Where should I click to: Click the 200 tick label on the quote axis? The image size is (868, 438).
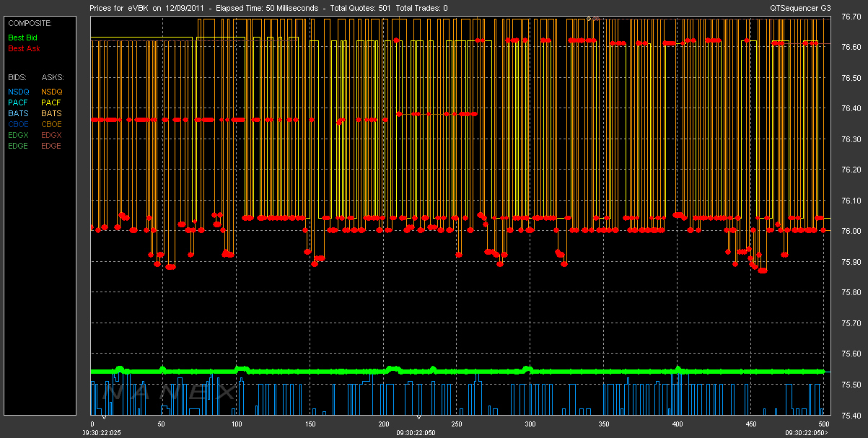(382, 424)
